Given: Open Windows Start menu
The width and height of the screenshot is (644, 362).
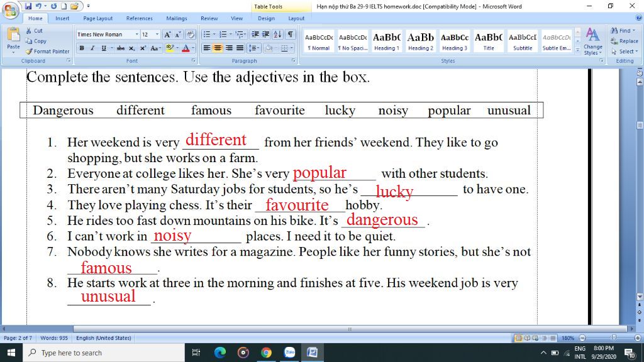Looking at the screenshot, I should pyautogui.click(x=11, y=353).
